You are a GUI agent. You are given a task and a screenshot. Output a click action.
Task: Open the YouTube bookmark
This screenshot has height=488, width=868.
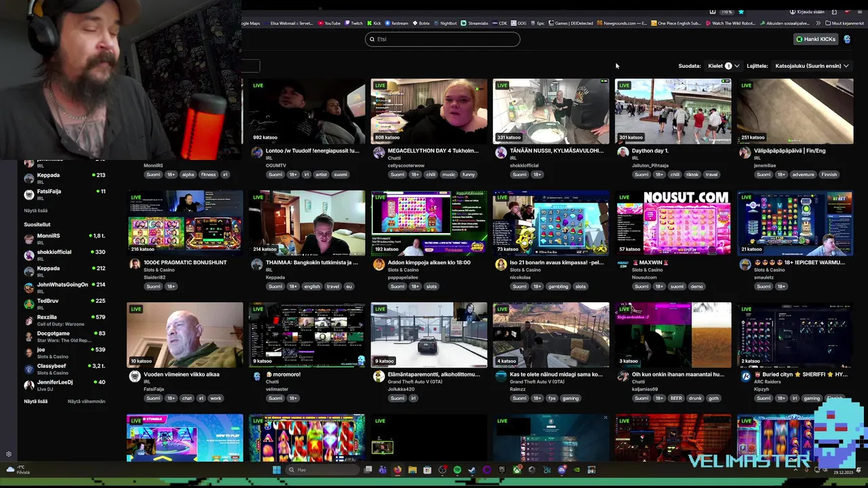click(329, 23)
